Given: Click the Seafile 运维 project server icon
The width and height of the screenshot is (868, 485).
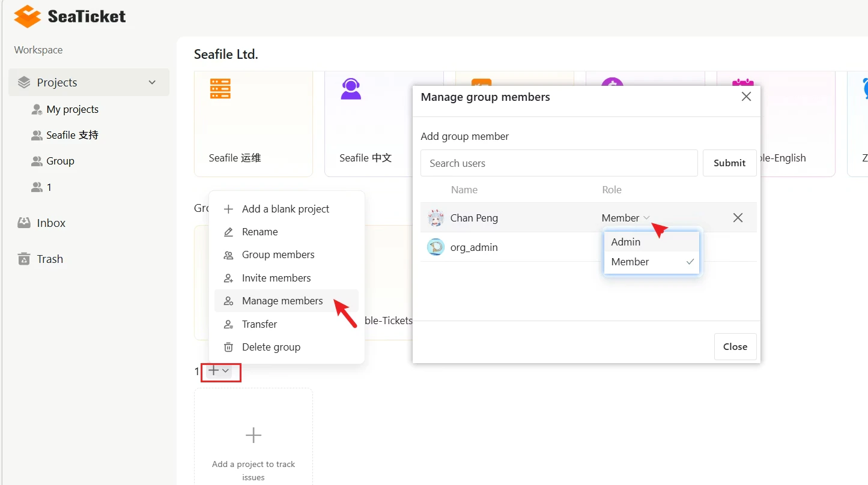Looking at the screenshot, I should 220,88.
